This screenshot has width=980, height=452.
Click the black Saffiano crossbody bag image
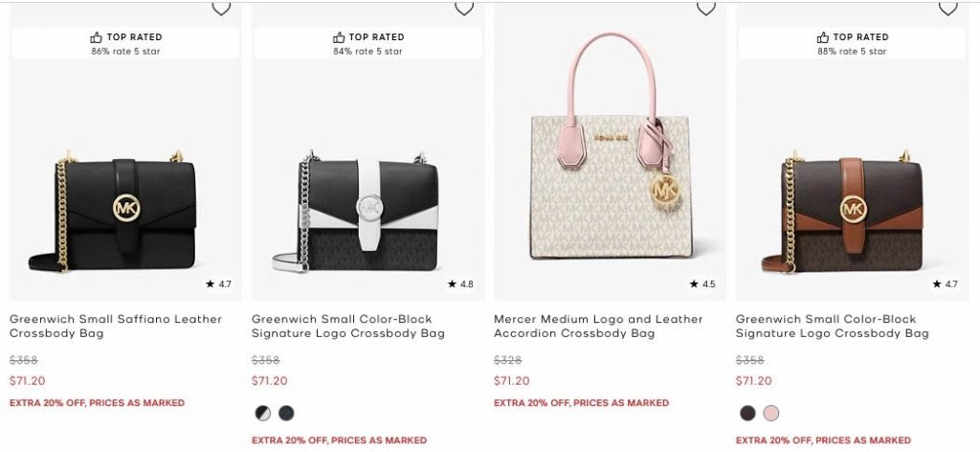113,212
